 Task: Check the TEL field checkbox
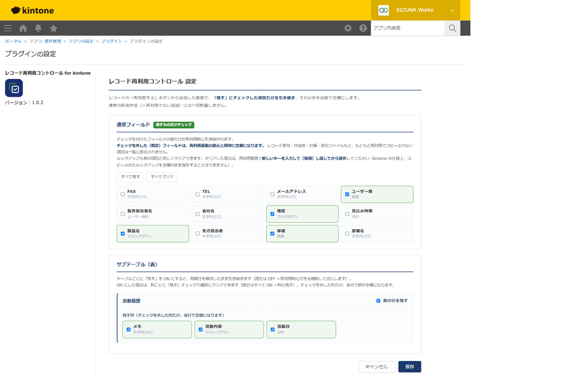[198, 194]
